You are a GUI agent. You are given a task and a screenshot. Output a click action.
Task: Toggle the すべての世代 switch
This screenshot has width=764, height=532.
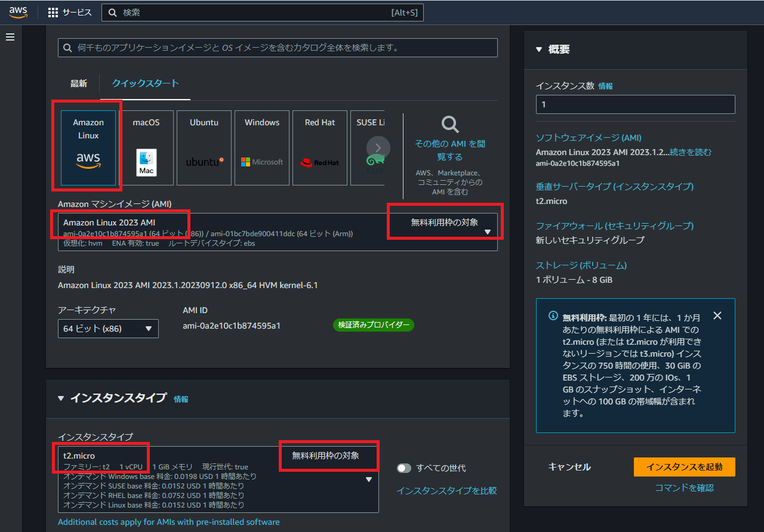(404, 468)
